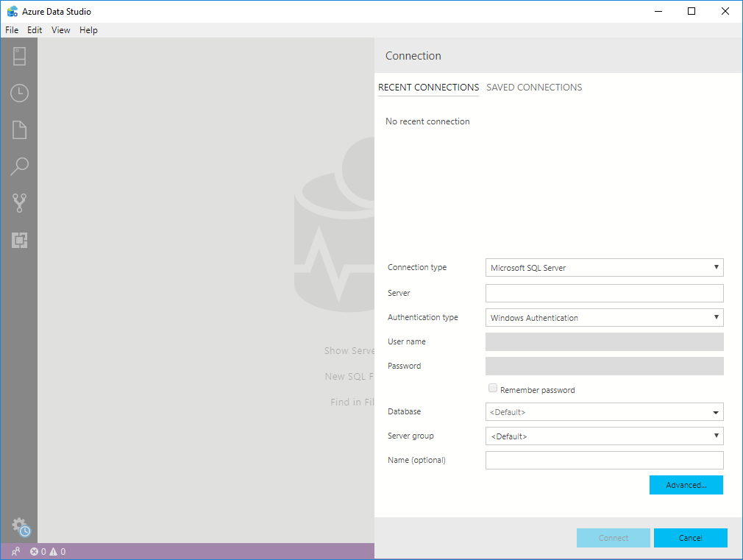Switch to the Saved Connections tab
Screen dimensions: 743x560
[x=534, y=88]
